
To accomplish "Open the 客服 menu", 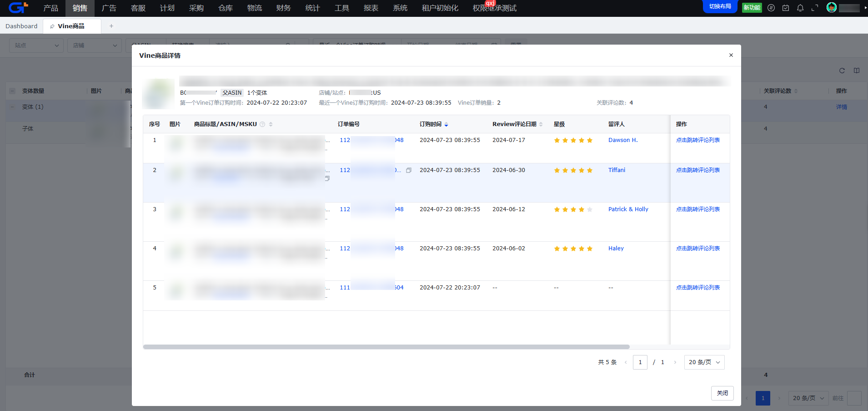I will click(x=138, y=8).
